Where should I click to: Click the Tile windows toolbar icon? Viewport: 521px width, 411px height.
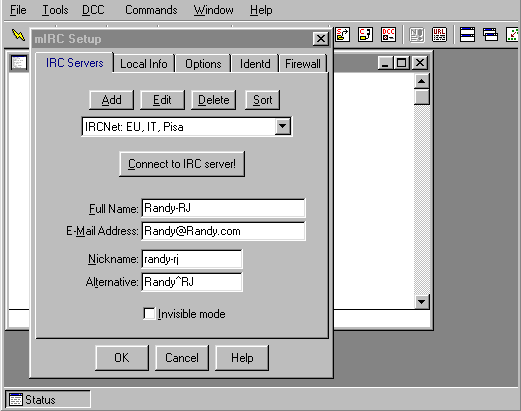tap(467, 35)
